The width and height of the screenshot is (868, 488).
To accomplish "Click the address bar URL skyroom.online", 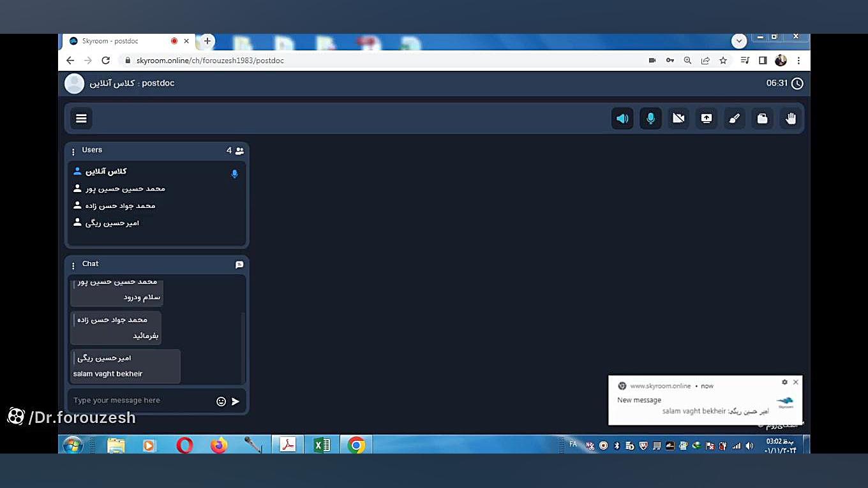I will pos(210,61).
